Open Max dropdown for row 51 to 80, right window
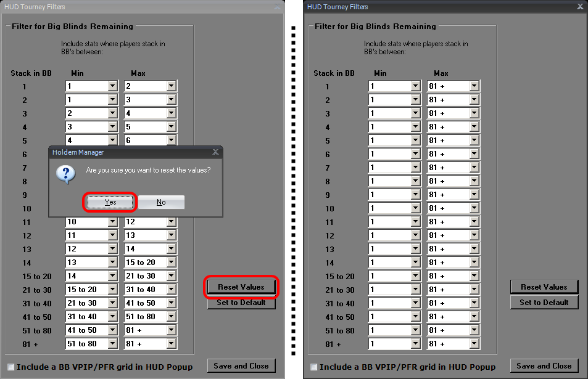The width and height of the screenshot is (588, 379). [474, 330]
